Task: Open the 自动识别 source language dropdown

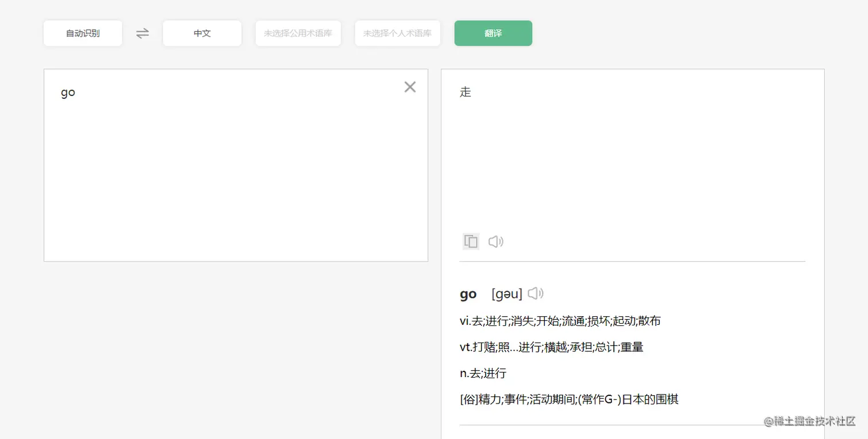Action: [83, 33]
